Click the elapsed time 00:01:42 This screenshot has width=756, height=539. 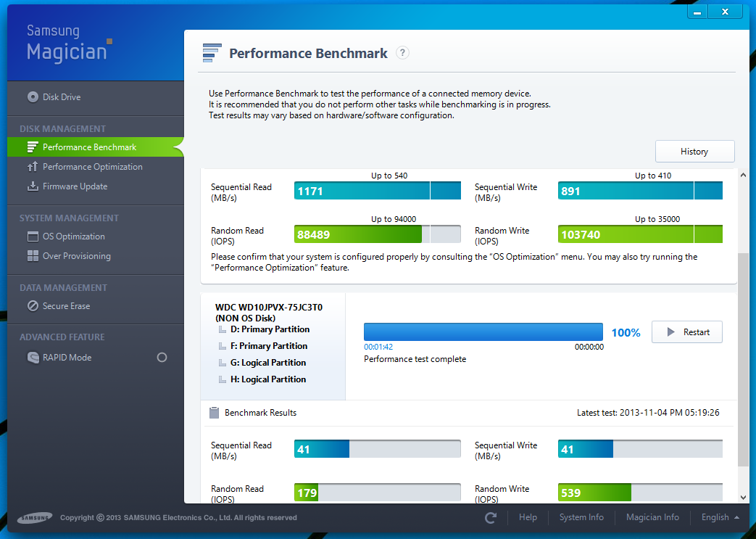click(x=378, y=347)
